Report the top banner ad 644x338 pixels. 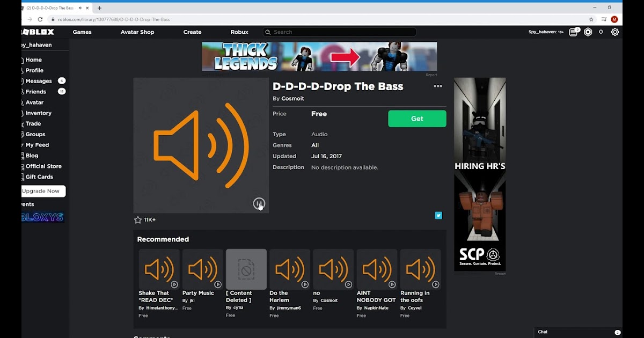point(431,75)
